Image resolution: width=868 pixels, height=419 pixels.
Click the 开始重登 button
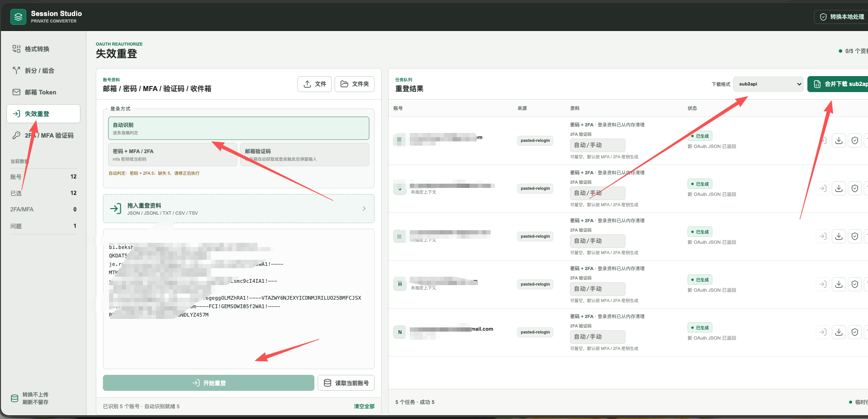[209, 383]
